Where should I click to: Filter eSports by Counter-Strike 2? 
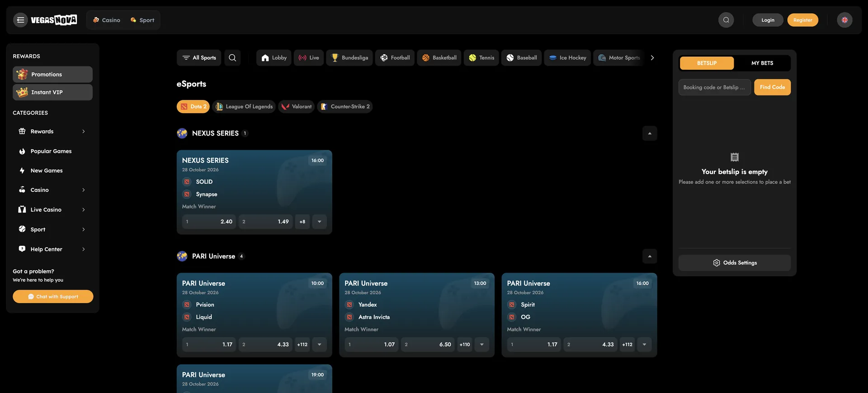[x=345, y=107]
